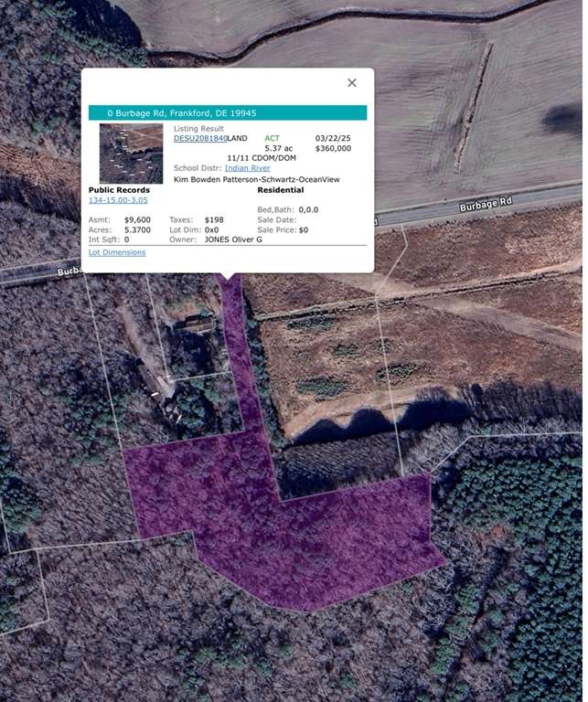Close the property info popup

coord(351,83)
